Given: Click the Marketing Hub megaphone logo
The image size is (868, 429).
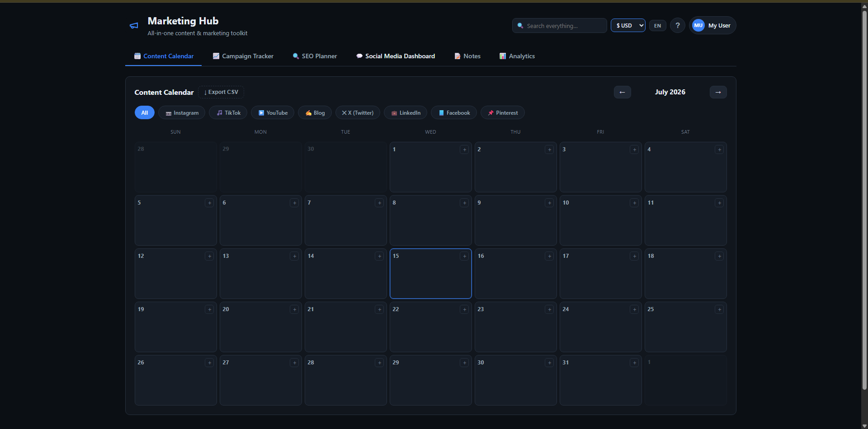Looking at the screenshot, I should pos(134,26).
